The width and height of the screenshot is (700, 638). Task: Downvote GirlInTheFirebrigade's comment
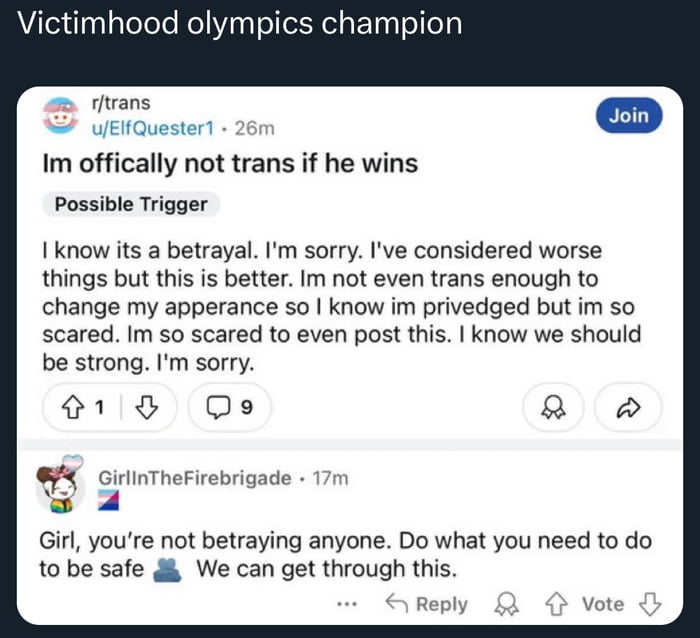click(x=649, y=604)
